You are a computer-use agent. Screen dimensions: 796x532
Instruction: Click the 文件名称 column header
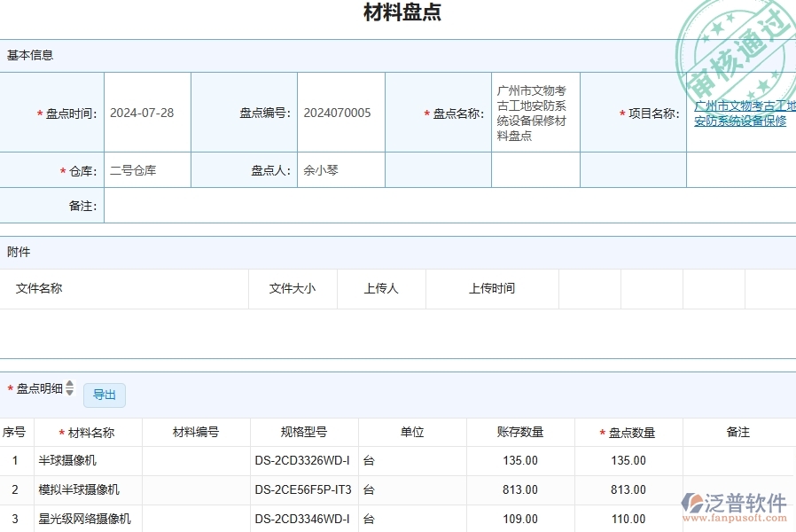click(39, 288)
